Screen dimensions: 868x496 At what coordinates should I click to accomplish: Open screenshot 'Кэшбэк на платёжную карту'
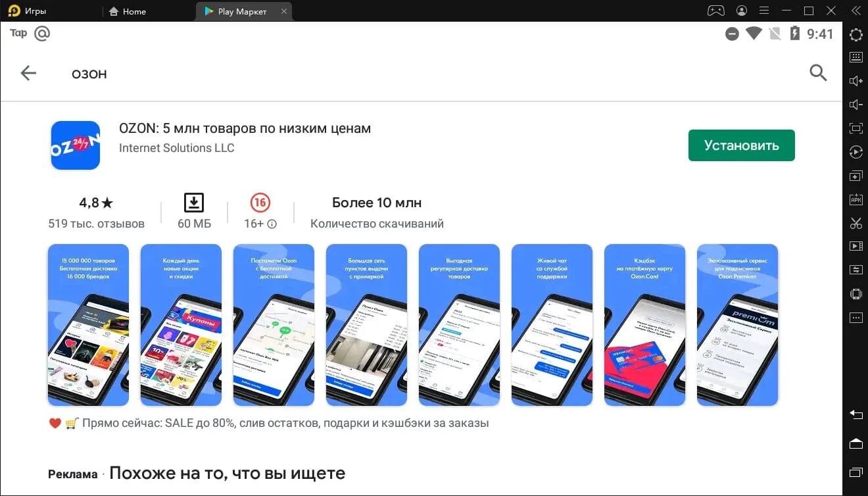644,325
